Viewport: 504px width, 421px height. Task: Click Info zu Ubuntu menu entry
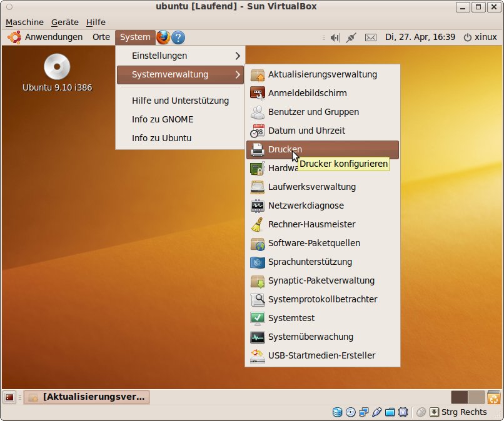pos(161,138)
